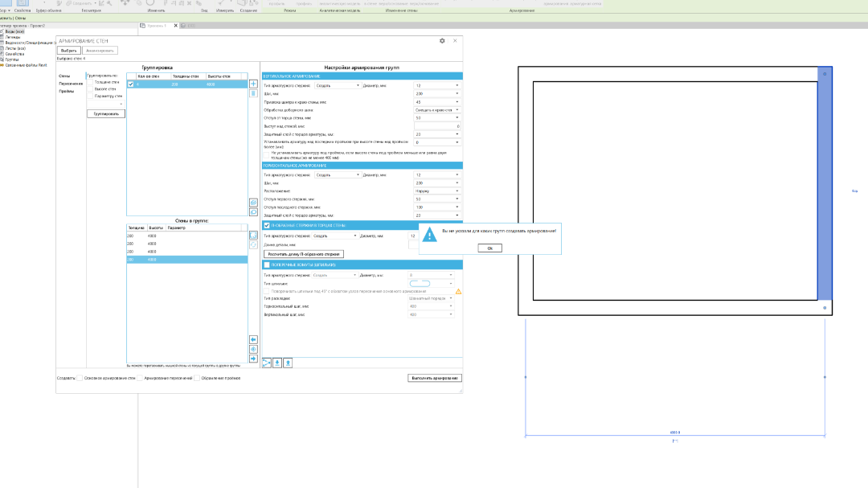Click the 'Анализировать' button
This screenshot has height=488, width=868.
100,51
